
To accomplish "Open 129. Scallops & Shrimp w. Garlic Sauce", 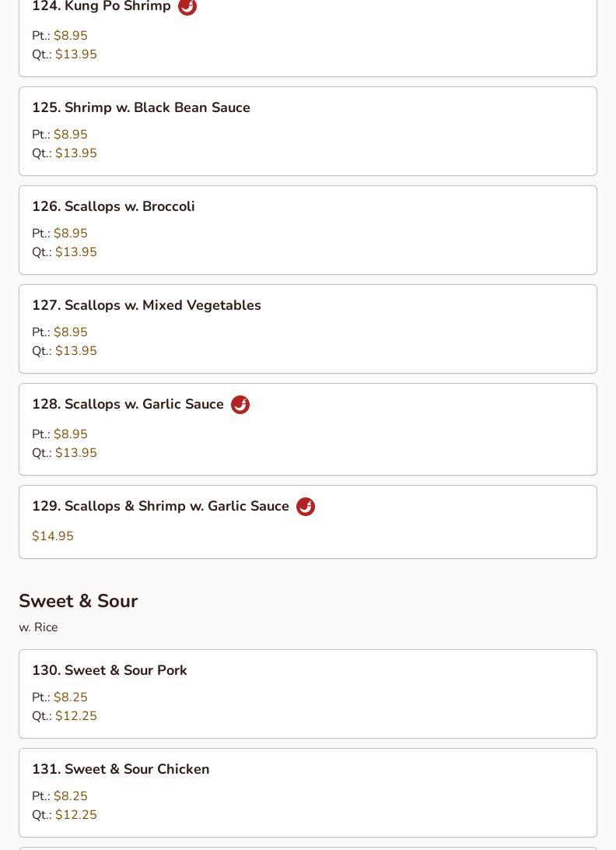I will point(160,506).
